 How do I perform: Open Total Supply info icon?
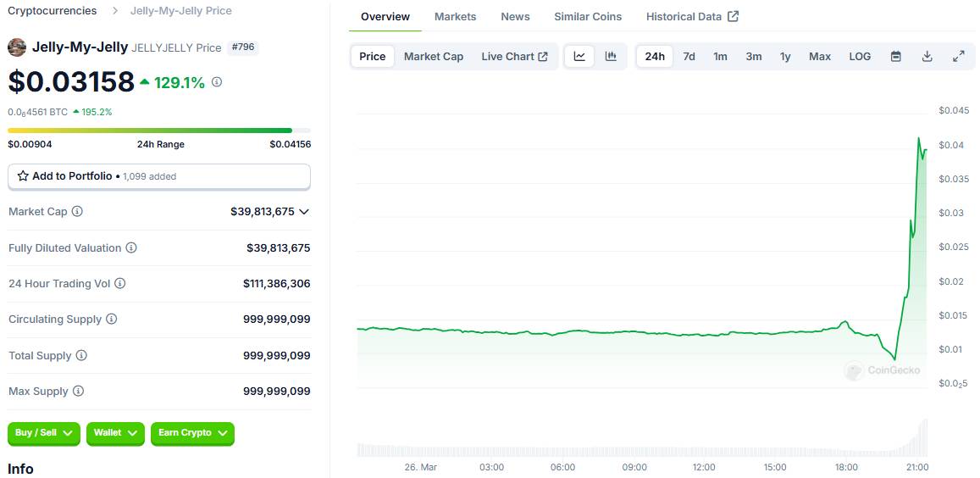click(x=81, y=355)
